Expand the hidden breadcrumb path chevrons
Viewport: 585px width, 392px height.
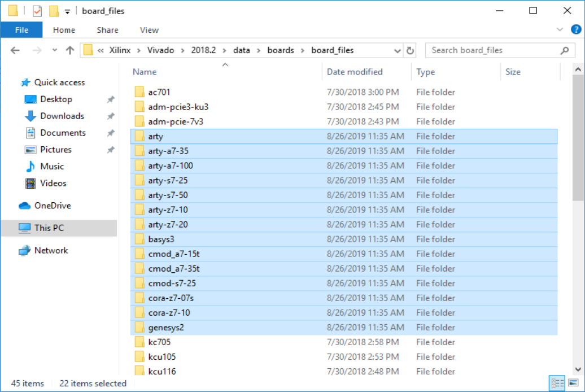pyautogui.click(x=101, y=50)
